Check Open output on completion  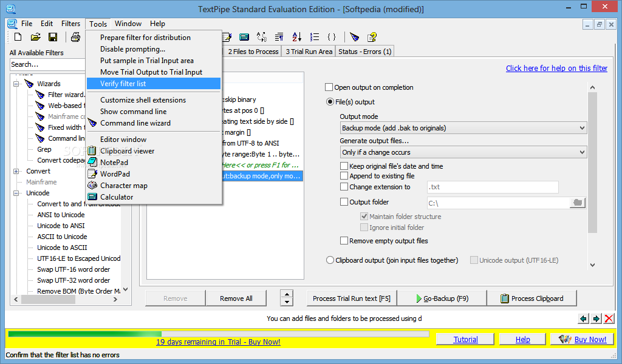[x=329, y=87]
